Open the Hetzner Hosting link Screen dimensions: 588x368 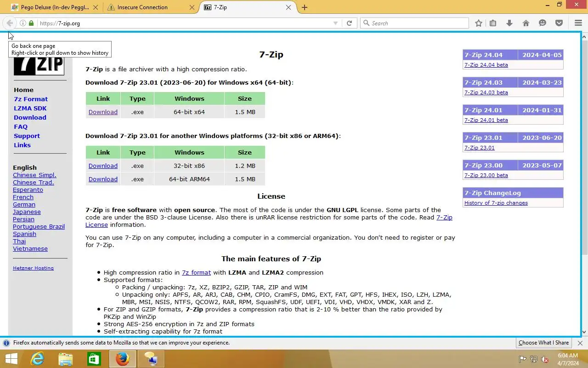click(x=33, y=268)
